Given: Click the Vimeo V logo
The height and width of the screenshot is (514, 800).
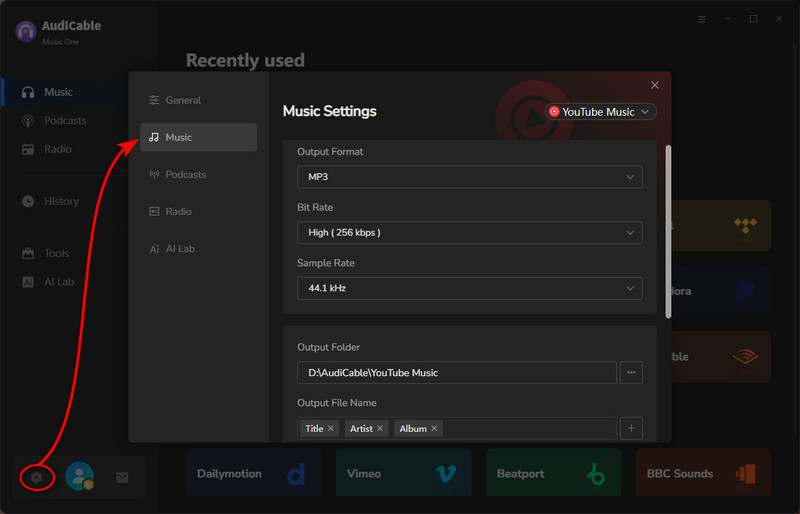Looking at the screenshot, I should pos(445,474).
